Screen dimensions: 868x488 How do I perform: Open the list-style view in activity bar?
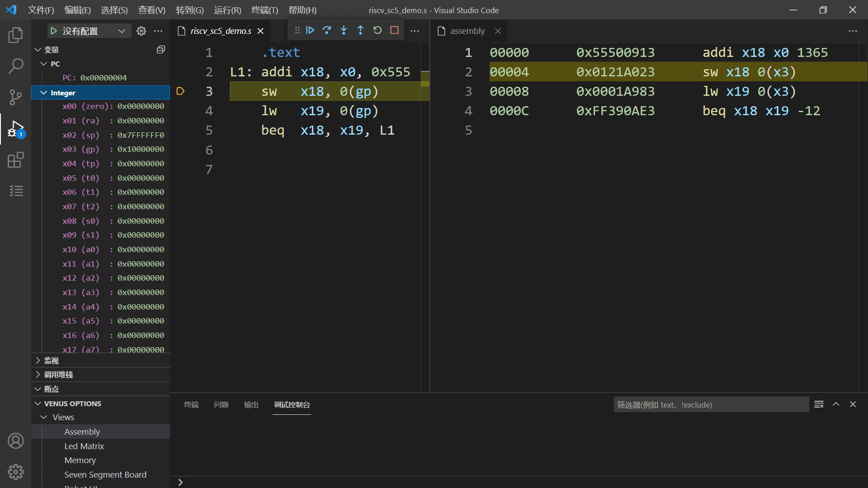point(15,191)
